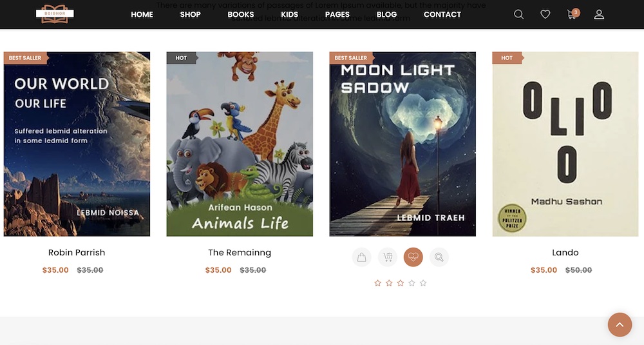This screenshot has height=345, width=644.
Task: Open the Books menu
Action: [241, 14]
